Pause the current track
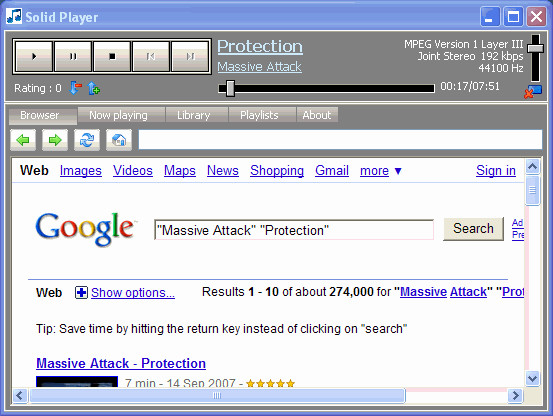 (x=73, y=56)
